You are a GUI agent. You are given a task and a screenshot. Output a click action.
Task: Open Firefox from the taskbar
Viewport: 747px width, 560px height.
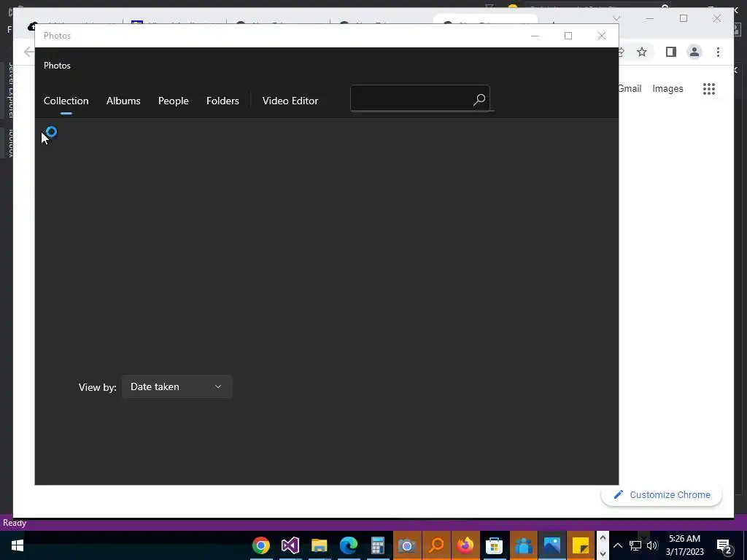coord(465,545)
